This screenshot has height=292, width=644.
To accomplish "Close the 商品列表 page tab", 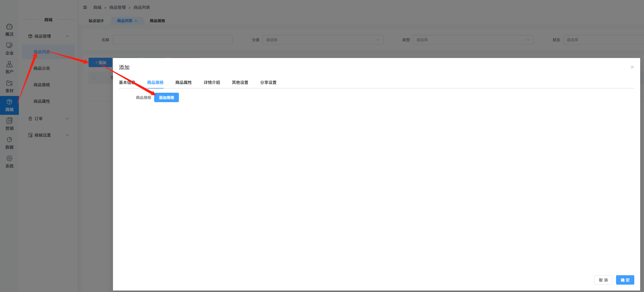I will coord(136,21).
